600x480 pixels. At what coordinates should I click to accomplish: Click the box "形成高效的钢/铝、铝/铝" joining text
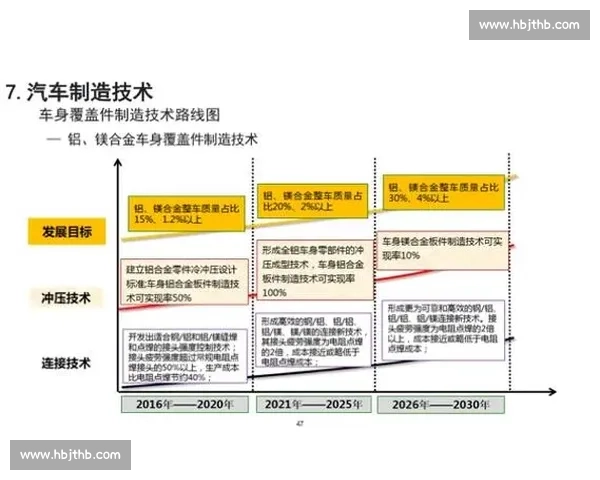[x=314, y=341]
